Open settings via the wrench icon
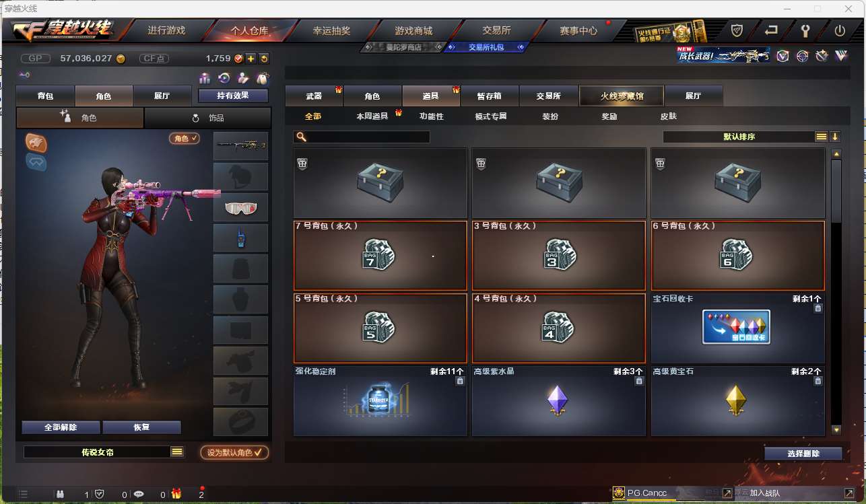The width and height of the screenshot is (866, 504). point(805,30)
